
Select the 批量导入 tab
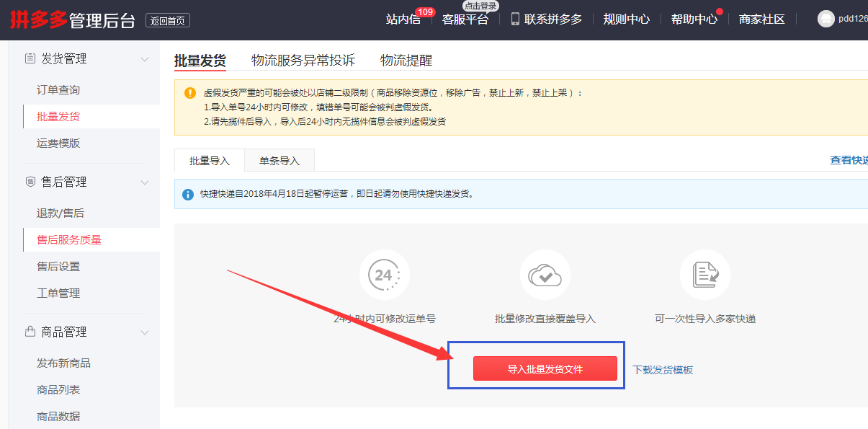coord(210,161)
